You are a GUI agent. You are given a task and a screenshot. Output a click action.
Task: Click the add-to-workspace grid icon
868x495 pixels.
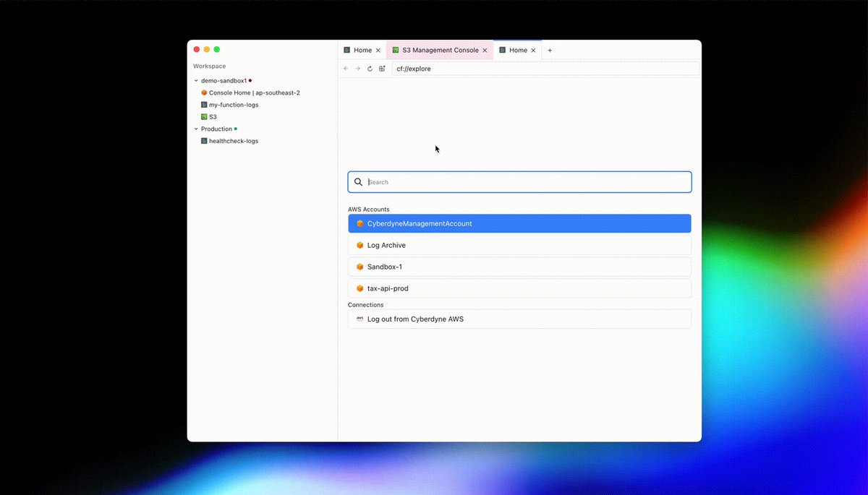(382, 69)
